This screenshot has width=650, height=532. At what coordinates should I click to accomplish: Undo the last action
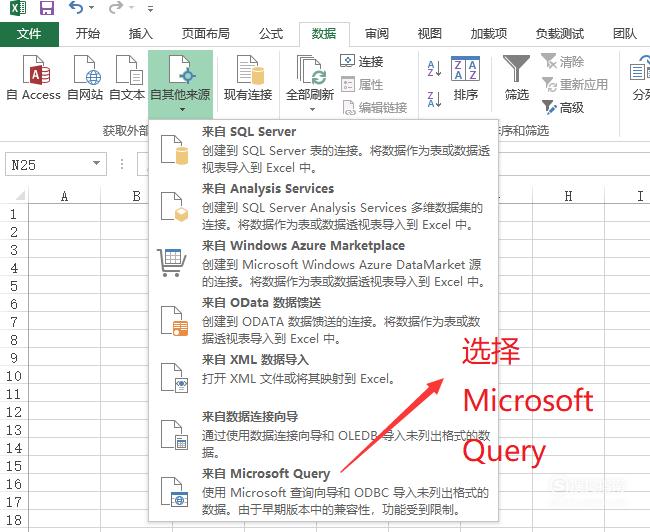point(76,7)
